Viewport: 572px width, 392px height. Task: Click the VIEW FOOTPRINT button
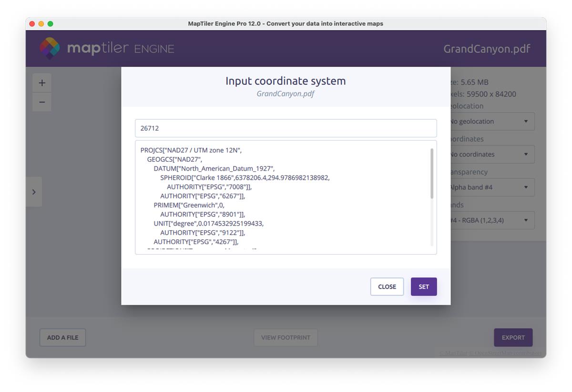tap(286, 338)
